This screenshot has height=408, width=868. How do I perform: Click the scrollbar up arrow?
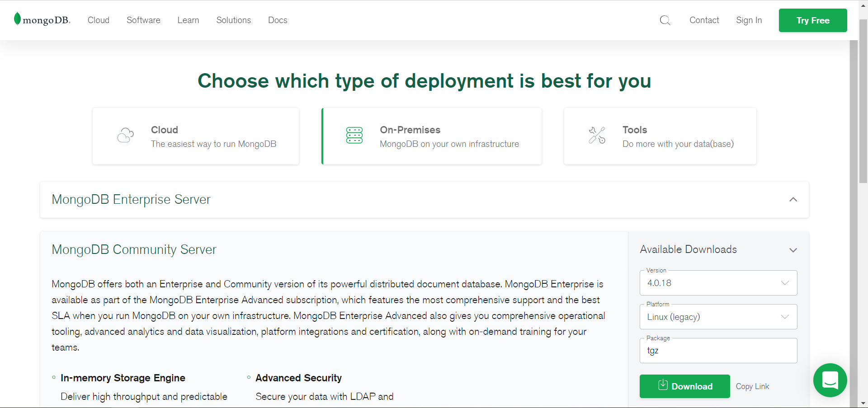point(863,5)
